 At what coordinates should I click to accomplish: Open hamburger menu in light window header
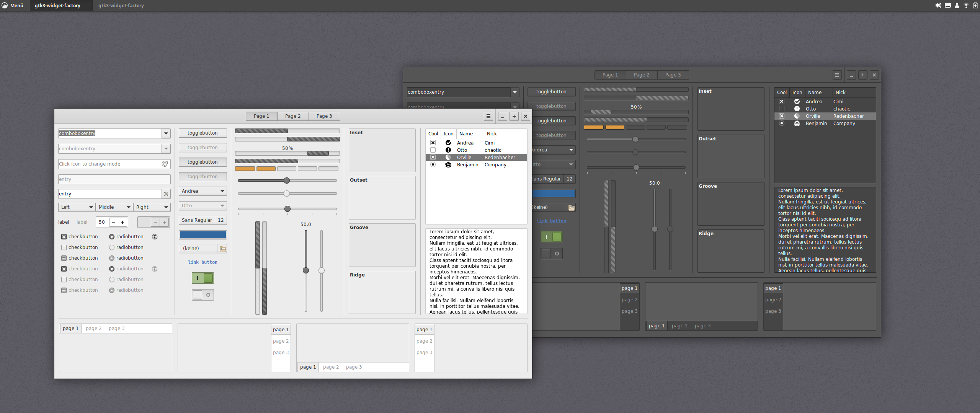[488, 116]
